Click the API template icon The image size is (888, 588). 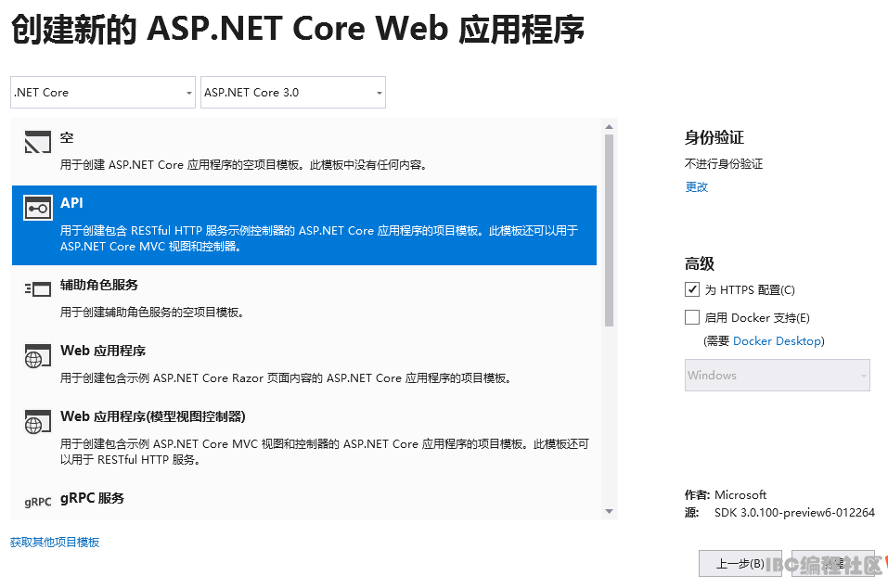pyautogui.click(x=38, y=208)
